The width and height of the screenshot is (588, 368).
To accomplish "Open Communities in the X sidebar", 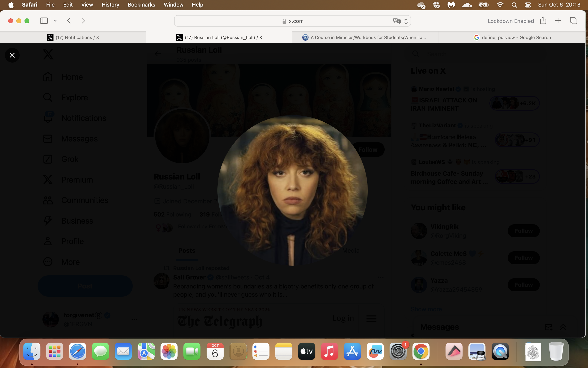I will [75, 200].
